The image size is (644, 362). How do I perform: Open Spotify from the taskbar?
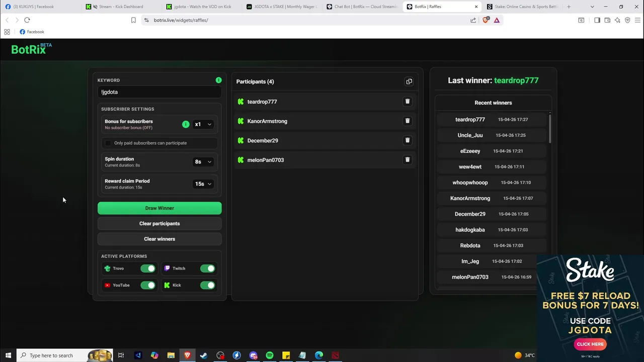(270, 355)
